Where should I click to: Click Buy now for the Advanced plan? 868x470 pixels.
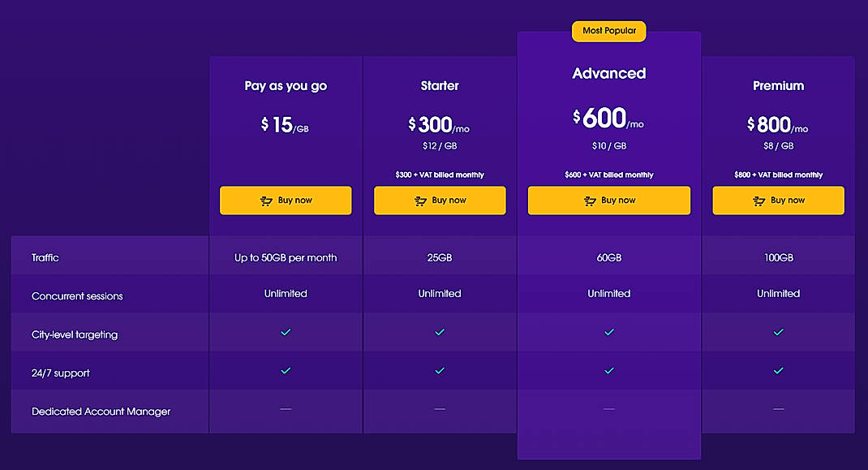click(609, 200)
